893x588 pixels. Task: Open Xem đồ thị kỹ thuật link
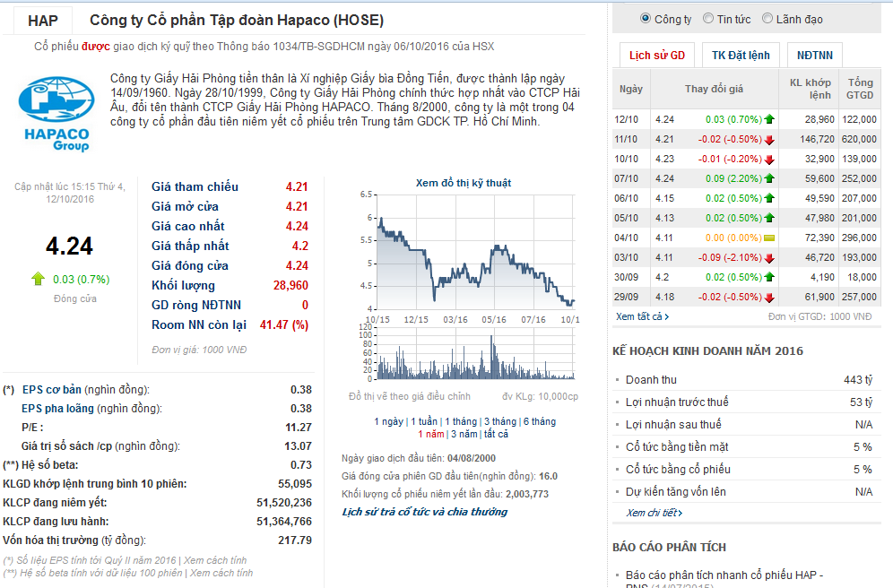click(463, 183)
